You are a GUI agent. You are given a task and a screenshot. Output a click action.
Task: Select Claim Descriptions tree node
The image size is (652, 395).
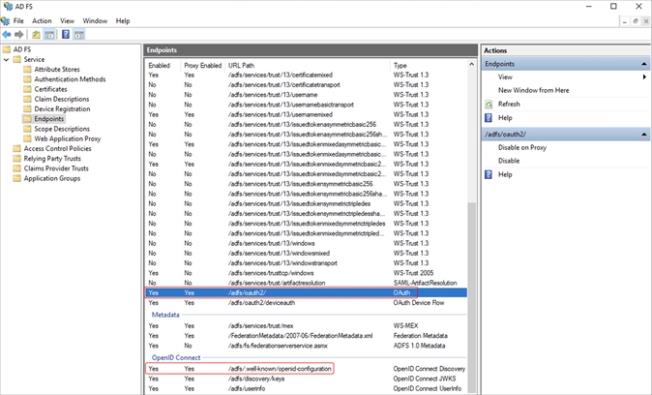(62, 99)
